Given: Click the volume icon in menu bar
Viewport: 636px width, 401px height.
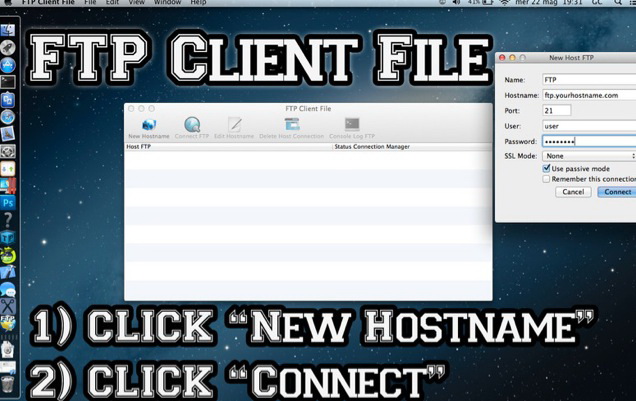Looking at the screenshot, I should (x=456, y=2).
